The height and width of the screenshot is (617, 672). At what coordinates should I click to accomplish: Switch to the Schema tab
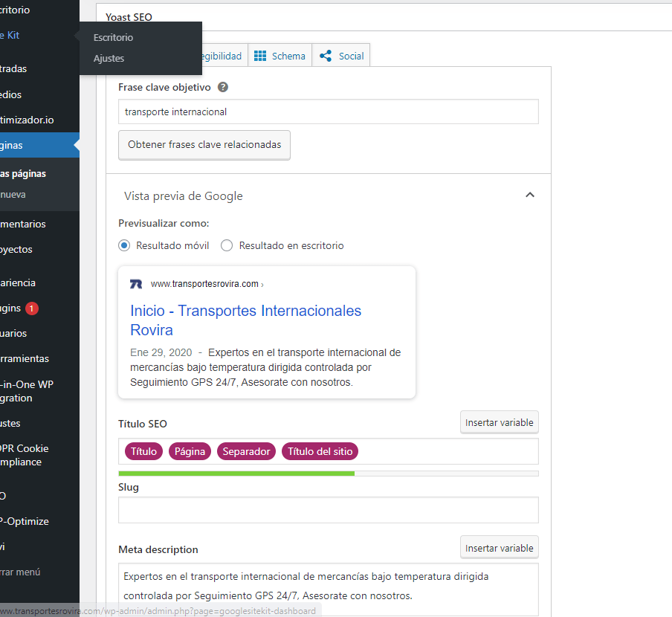pos(280,56)
